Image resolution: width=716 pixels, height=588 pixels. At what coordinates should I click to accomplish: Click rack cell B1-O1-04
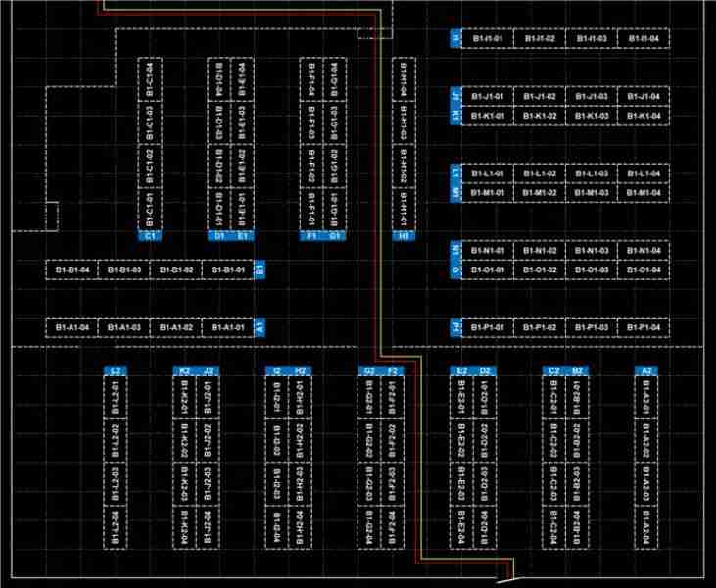coord(644,269)
